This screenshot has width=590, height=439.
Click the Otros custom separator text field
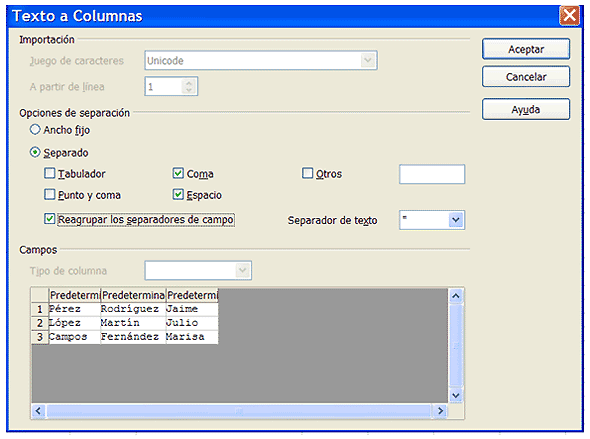(x=432, y=174)
